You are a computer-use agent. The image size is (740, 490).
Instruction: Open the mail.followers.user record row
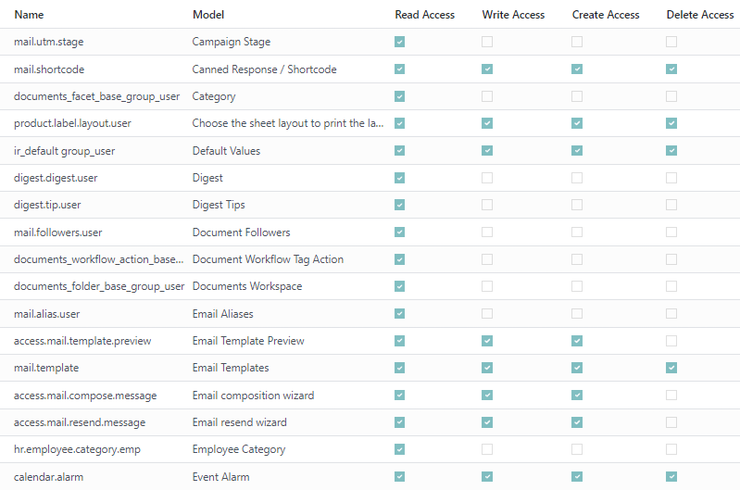(x=370, y=232)
